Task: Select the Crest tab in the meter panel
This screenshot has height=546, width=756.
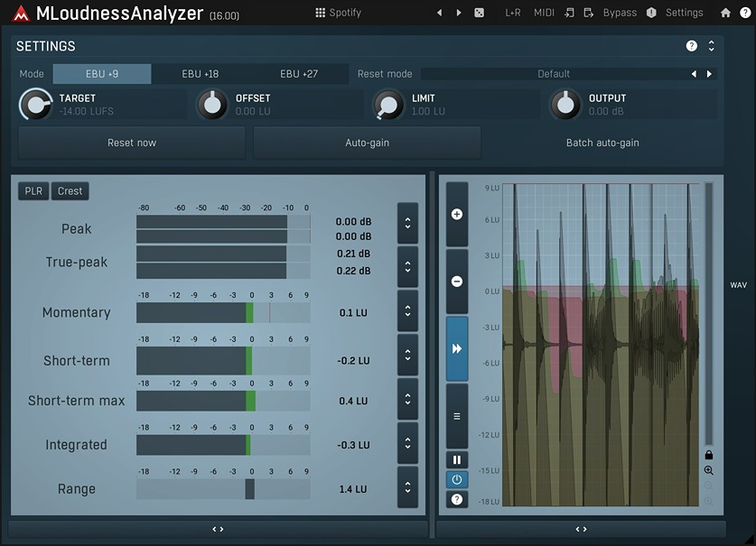Action: [70, 190]
